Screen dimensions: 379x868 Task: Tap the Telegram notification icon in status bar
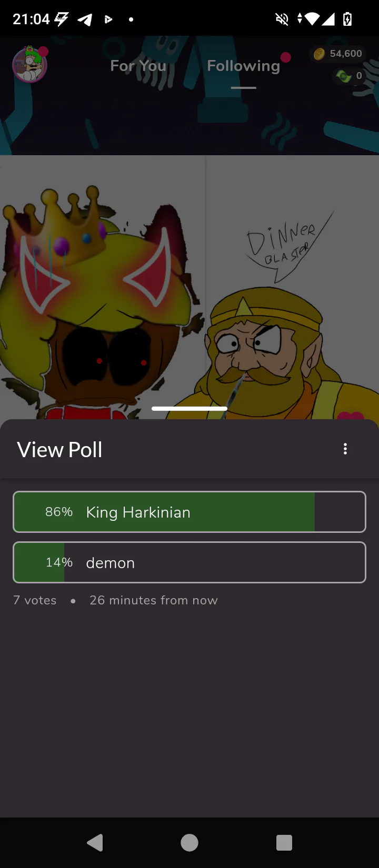pos(85,19)
